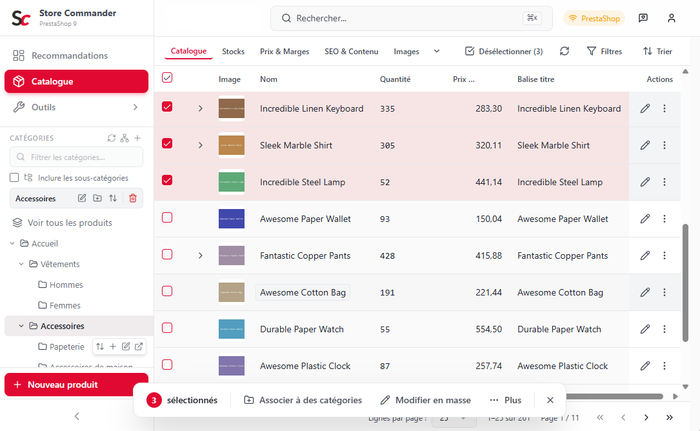
Task: Open the Trier sort options
Action: click(657, 51)
